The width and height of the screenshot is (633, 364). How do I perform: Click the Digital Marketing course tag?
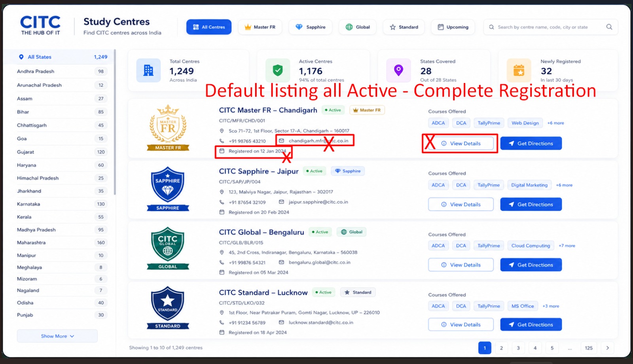(x=529, y=185)
